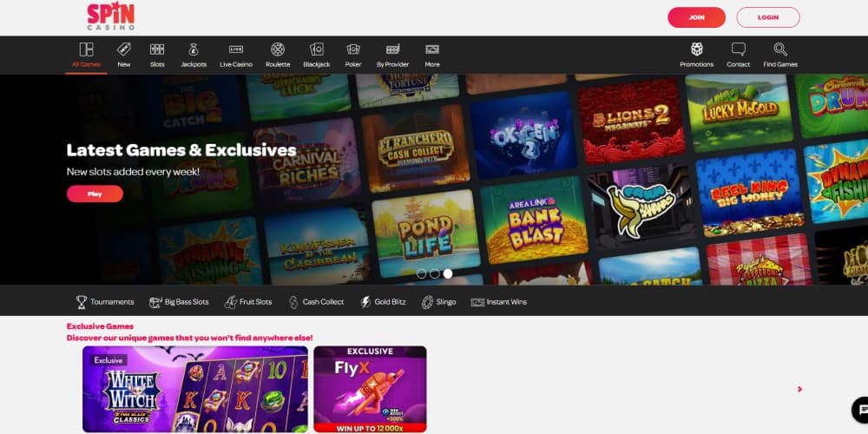Image resolution: width=868 pixels, height=434 pixels.
Task: Open the Promotions gift icon
Action: click(x=697, y=49)
